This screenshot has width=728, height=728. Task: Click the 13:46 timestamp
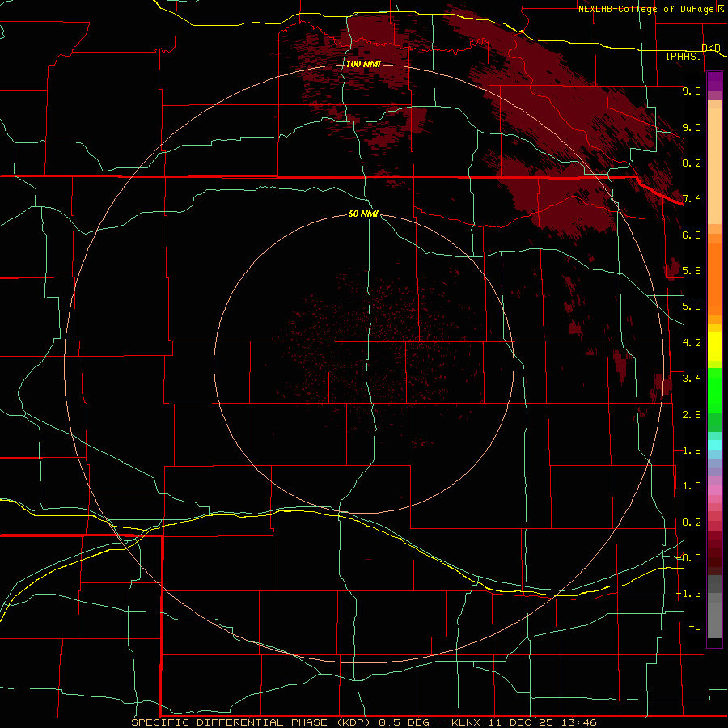click(x=579, y=722)
